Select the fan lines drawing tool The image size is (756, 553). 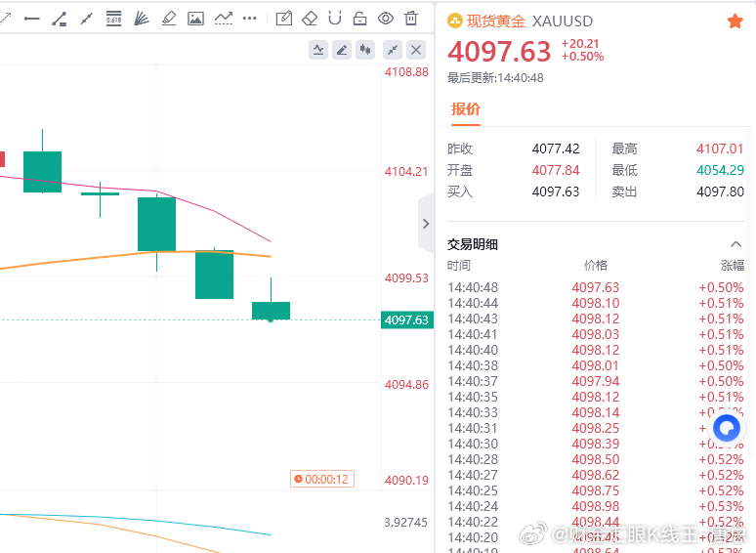pos(142,19)
